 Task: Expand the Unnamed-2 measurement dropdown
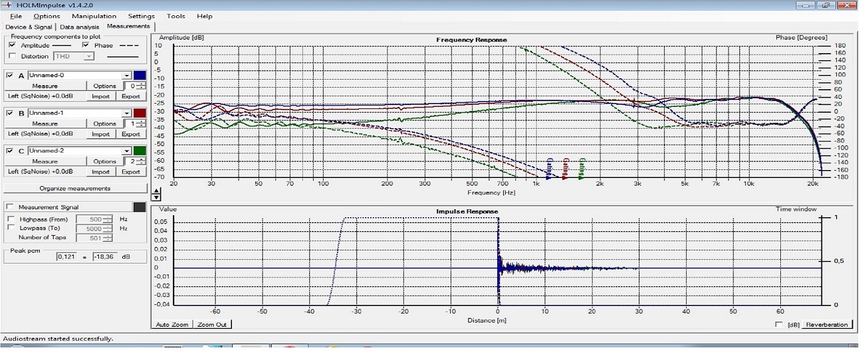coord(126,151)
